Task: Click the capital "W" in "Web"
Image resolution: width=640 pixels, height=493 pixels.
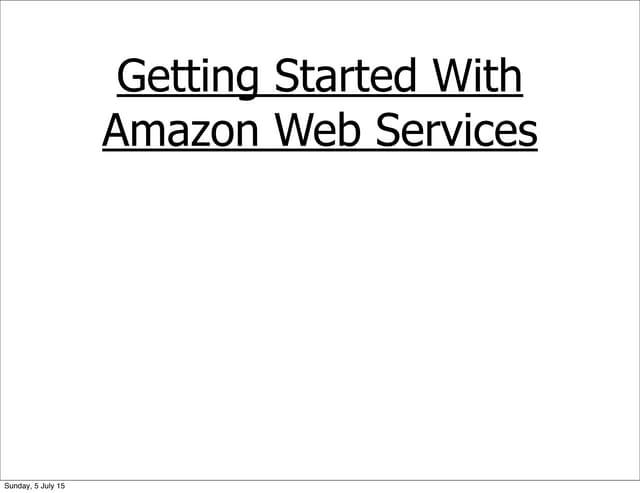Action: pos(293,131)
